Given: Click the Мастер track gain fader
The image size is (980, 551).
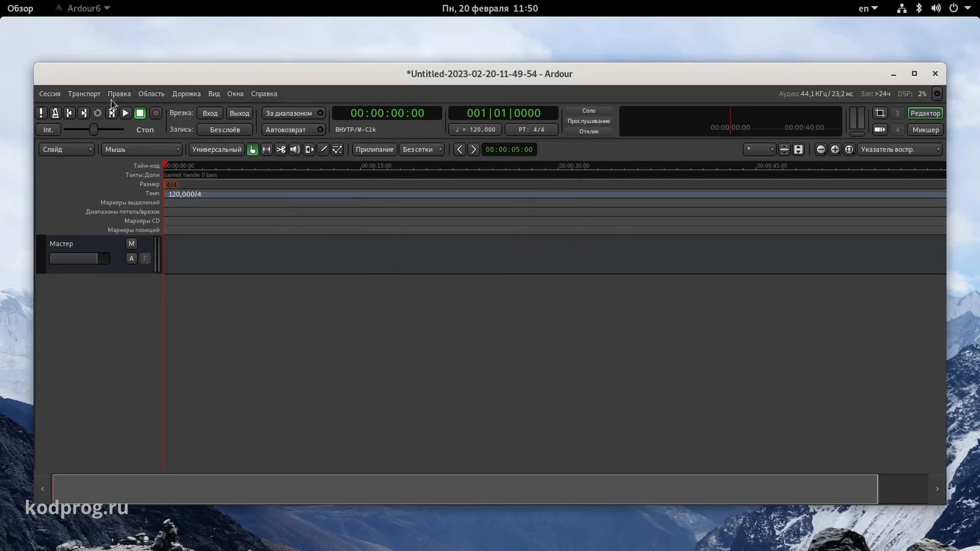Looking at the screenshot, I should pos(79,259).
